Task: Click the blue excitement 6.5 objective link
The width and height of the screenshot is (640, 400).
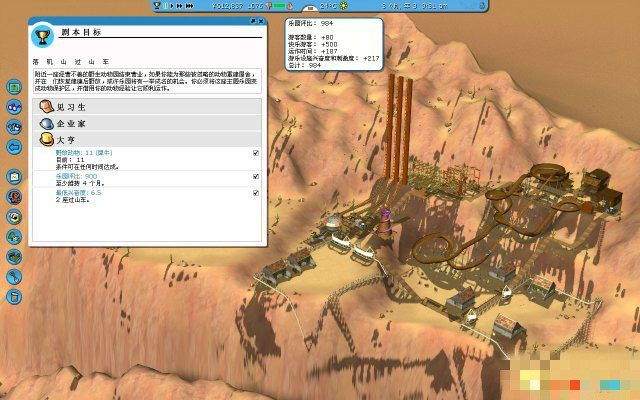Action: [78, 192]
